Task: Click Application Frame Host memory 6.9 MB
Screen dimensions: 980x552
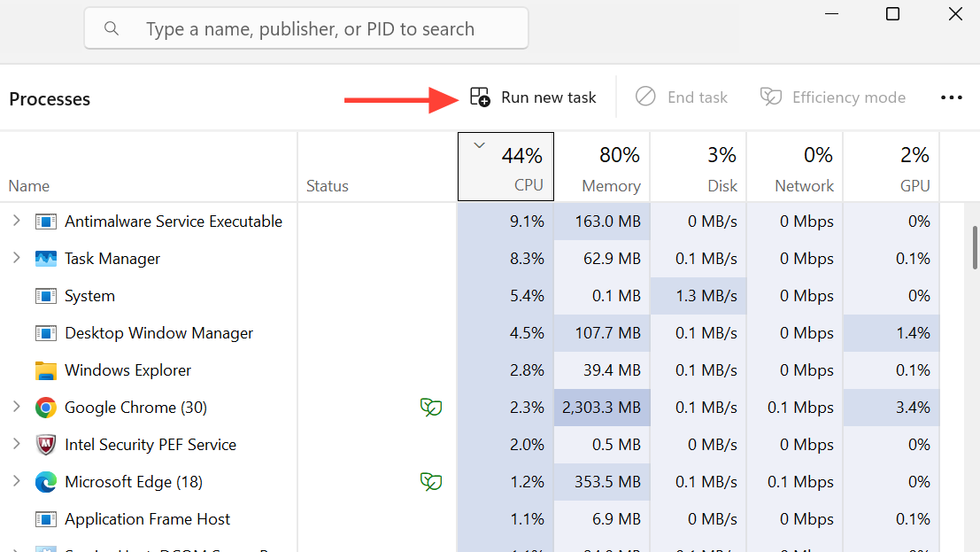Action: click(616, 519)
